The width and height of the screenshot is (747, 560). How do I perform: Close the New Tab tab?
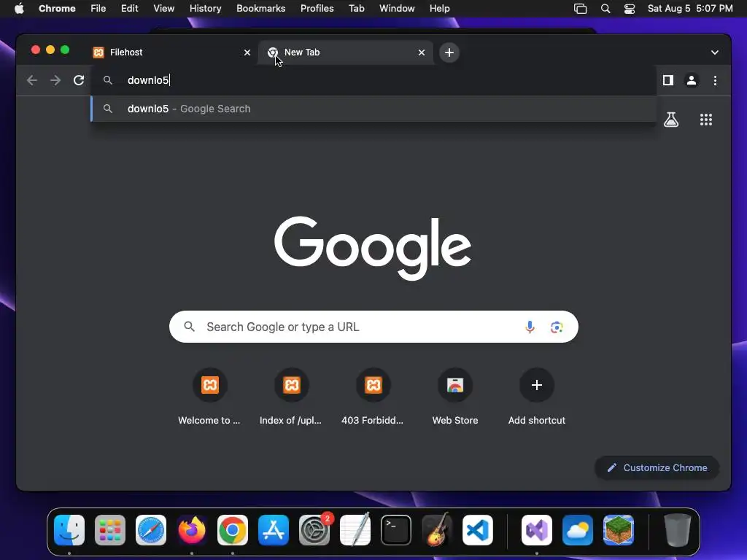[x=421, y=52]
